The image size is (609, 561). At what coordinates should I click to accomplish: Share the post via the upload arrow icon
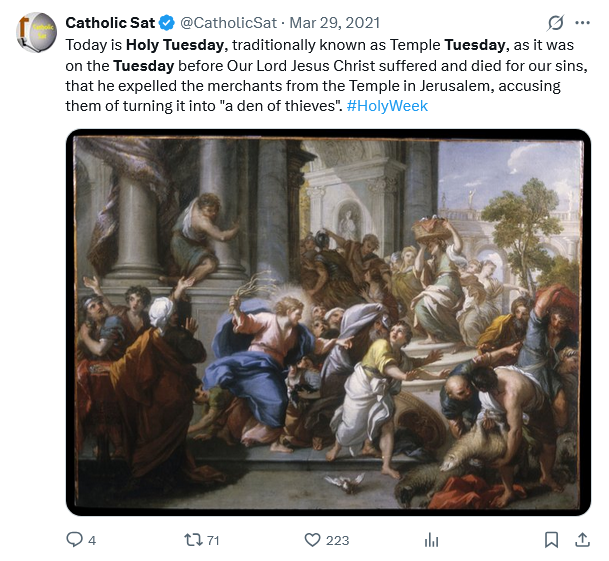582,540
